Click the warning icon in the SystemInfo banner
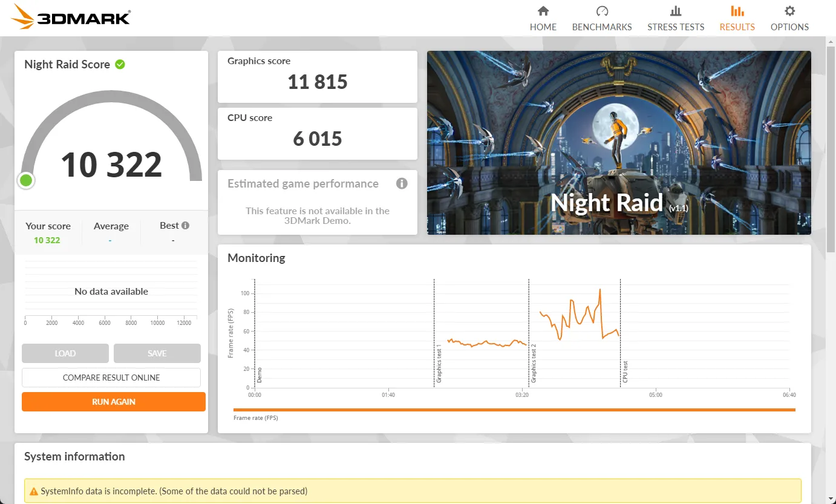The image size is (836, 504). pyautogui.click(x=34, y=491)
